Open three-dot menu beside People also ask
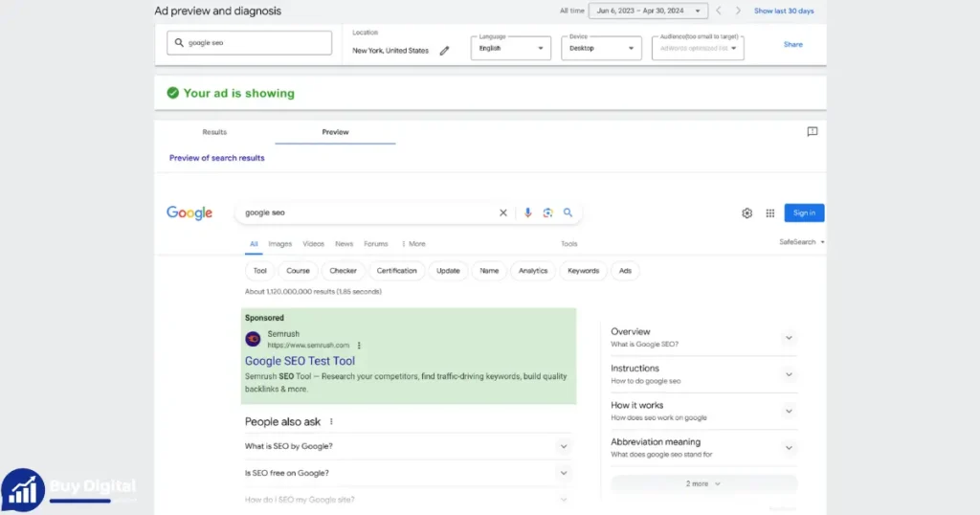The width and height of the screenshot is (980, 515). (331, 422)
